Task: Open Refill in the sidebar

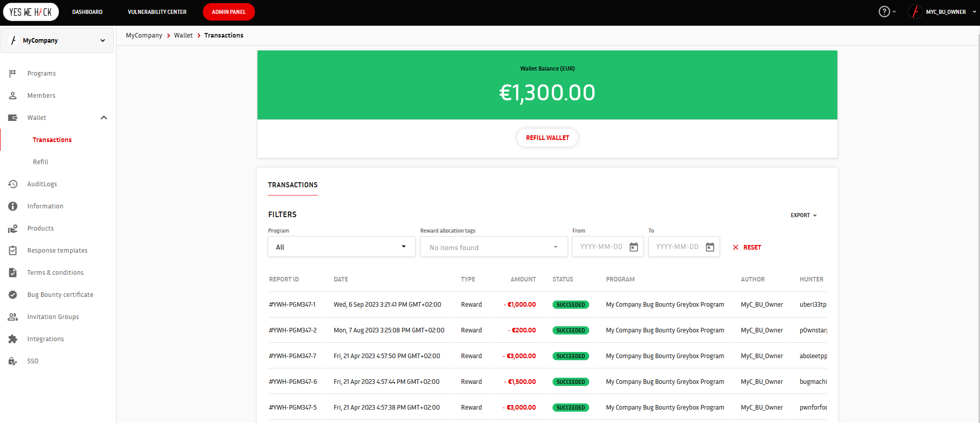Action: click(41, 162)
